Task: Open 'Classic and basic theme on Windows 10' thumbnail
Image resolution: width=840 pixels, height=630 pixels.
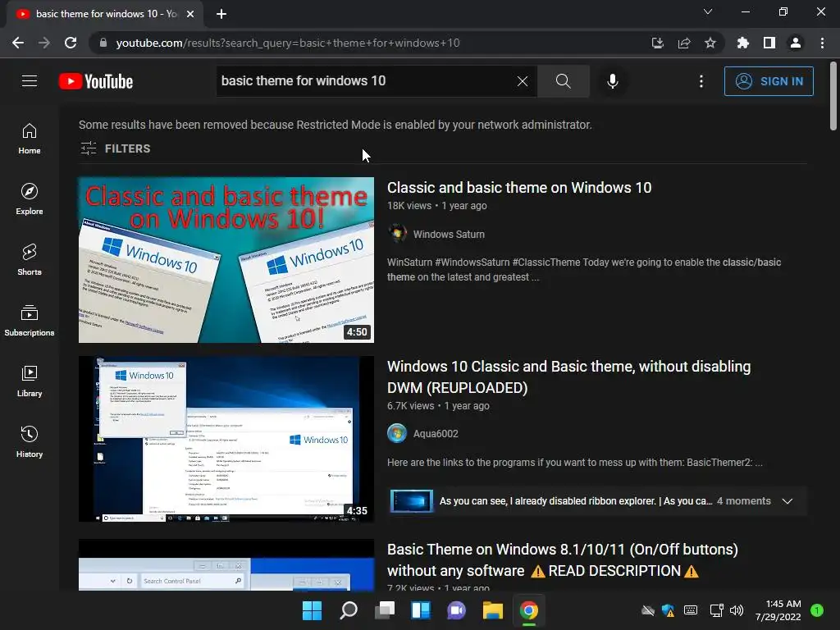Action: pyautogui.click(x=226, y=260)
